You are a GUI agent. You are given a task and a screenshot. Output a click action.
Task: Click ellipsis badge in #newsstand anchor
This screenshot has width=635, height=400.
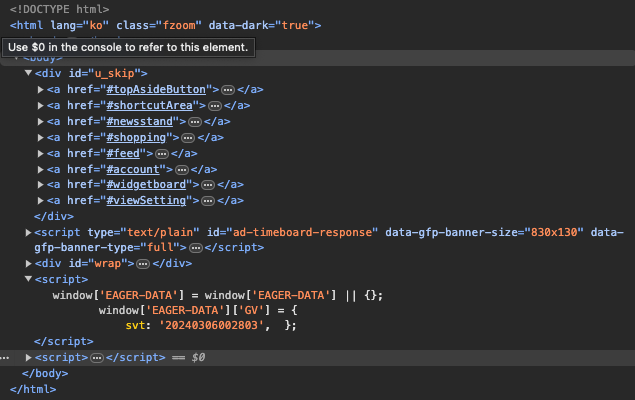[195, 122]
